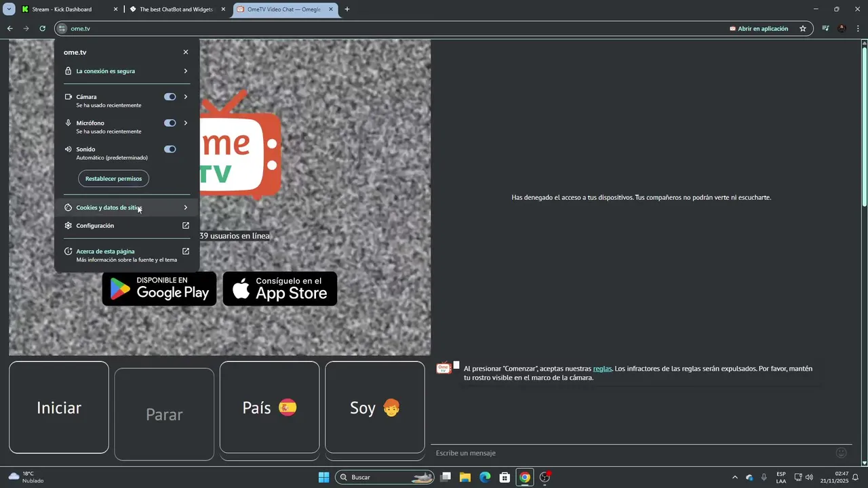868x488 pixels.
Task: Click the camera icon beside Cámara
Action: (68, 97)
